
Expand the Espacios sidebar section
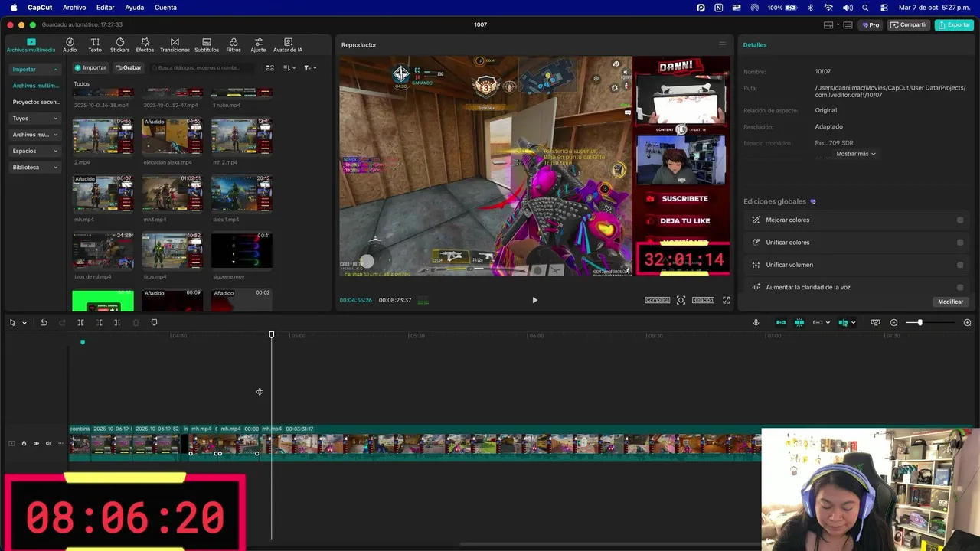tap(34, 151)
